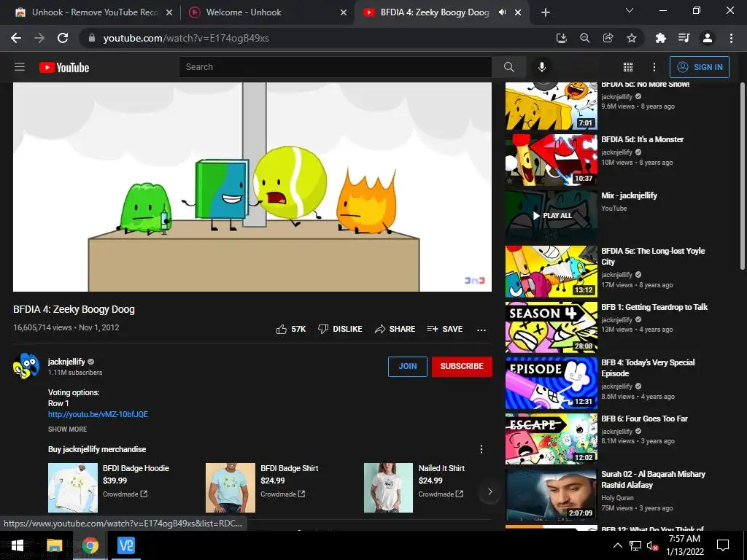Image resolution: width=747 pixels, height=560 pixels.
Task: Click the search magnifier button
Action: [x=508, y=67]
